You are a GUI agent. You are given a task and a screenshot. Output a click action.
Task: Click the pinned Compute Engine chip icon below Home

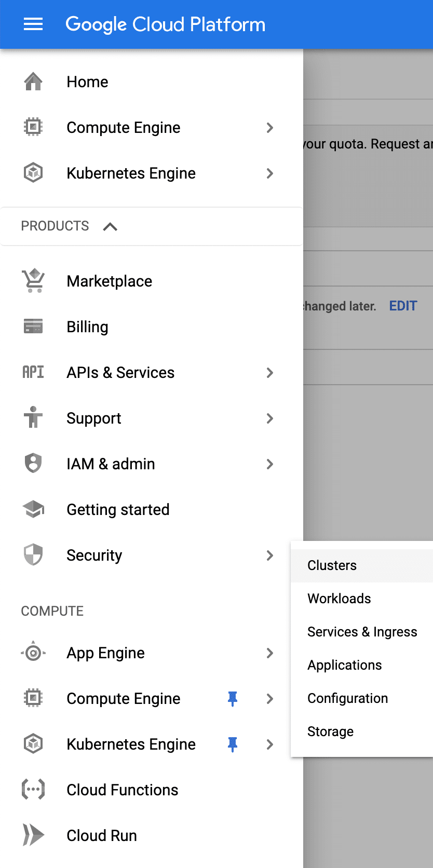tap(33, 127)
